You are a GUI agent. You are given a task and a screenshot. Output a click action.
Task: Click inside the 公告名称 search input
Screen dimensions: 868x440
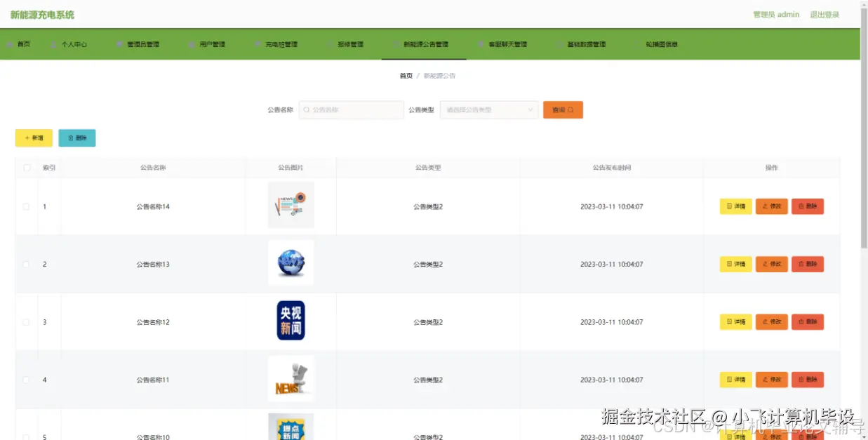351,109
